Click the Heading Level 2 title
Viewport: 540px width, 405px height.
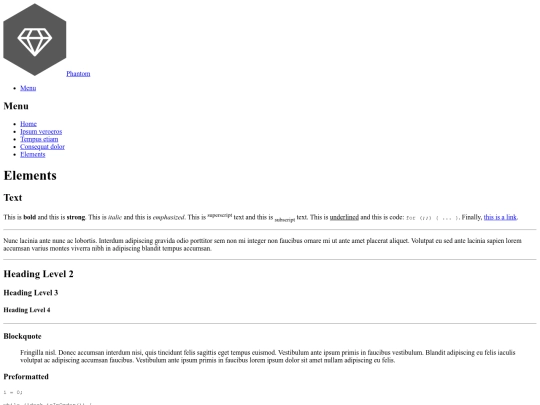pos(38,274)
